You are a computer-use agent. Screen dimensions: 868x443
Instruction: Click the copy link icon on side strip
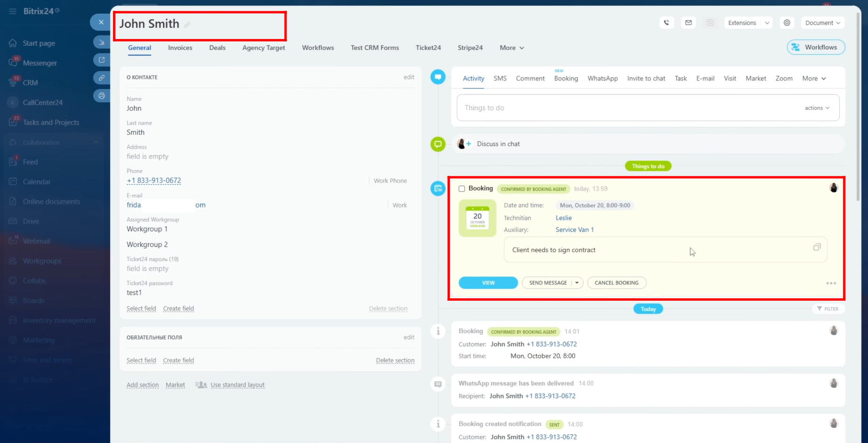pos(101,78)
